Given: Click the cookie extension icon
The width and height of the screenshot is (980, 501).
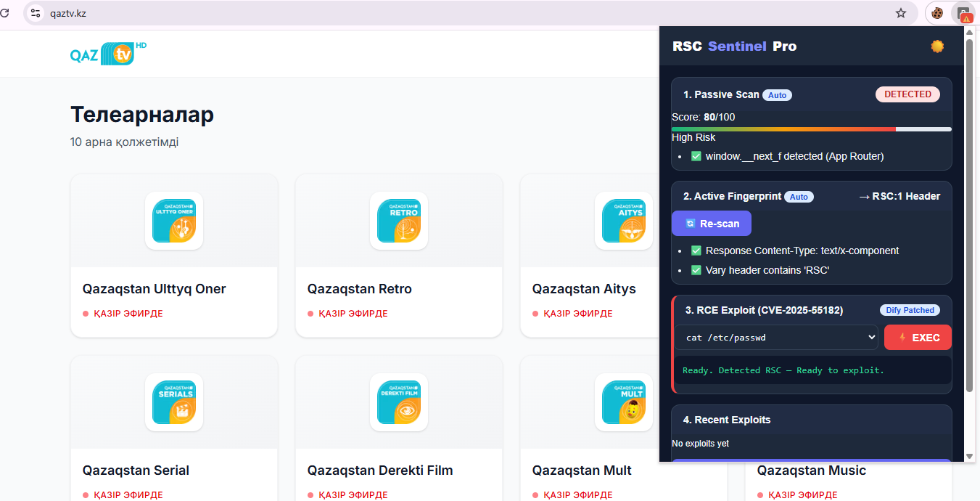Looking at the screenshot, I should point(937,13).
